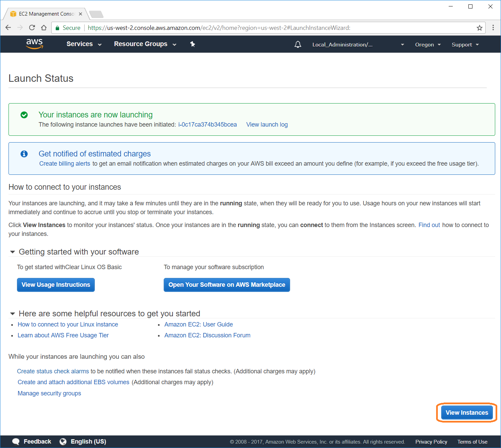501x448 pixels.
Task: Open instance ID i-0c17ca374b345bcea link
Action: coord(208,125)
